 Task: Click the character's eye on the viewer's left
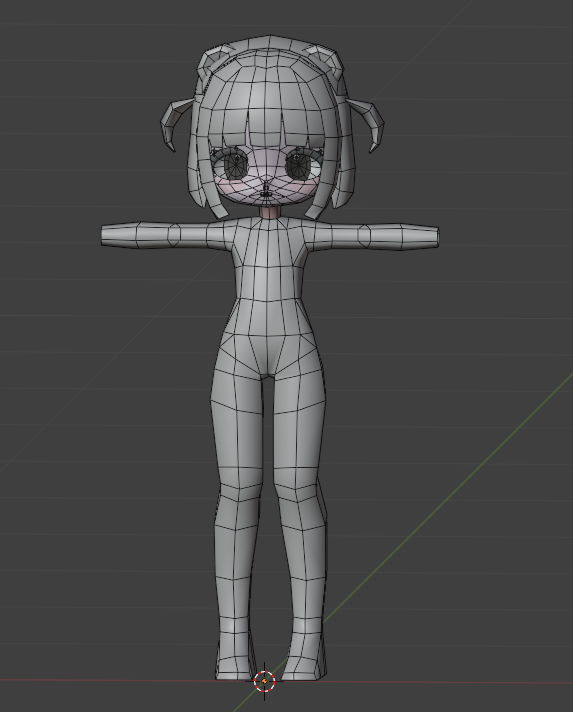pos(235,165)
